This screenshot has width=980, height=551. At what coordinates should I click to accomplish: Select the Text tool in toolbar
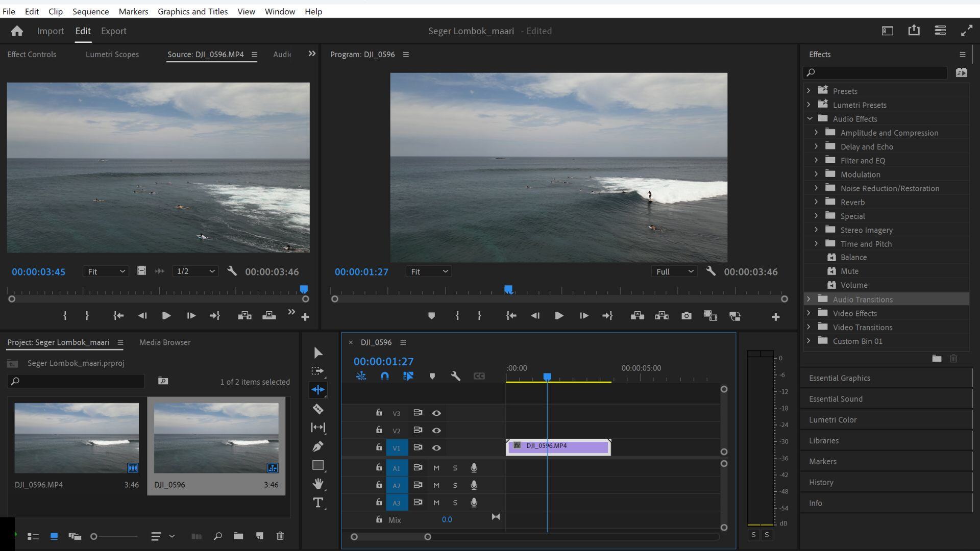(317, 503)
